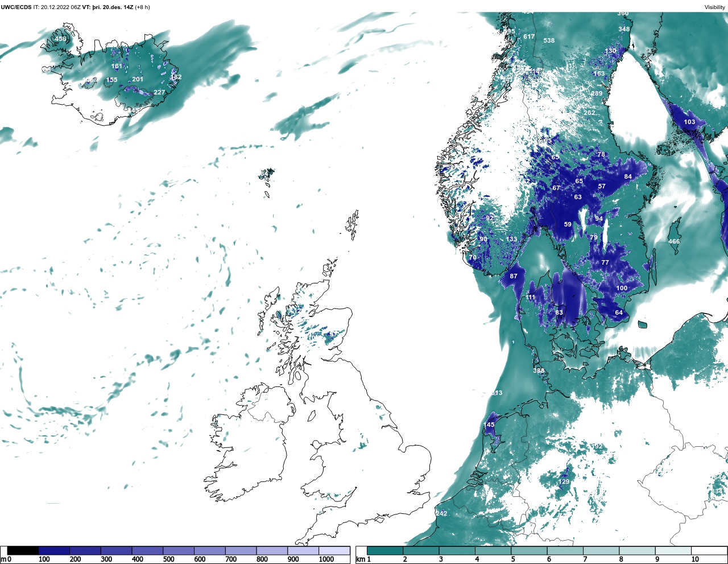Click the '182' value on Iceland's east coast

176,77
